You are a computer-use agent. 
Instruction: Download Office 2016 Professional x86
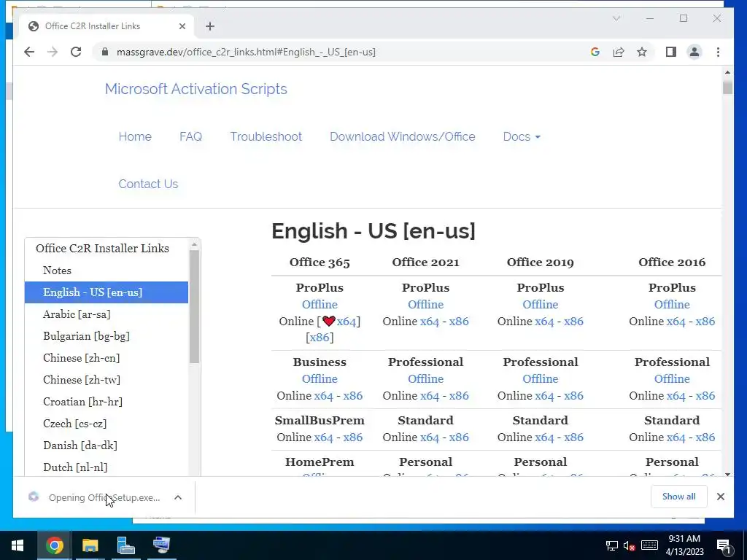click(705, 396)
